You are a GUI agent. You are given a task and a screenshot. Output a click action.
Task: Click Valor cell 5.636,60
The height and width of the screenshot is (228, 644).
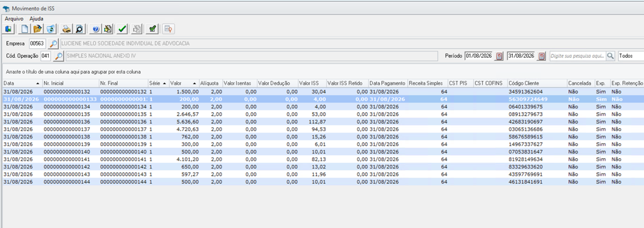click(184, 121)
